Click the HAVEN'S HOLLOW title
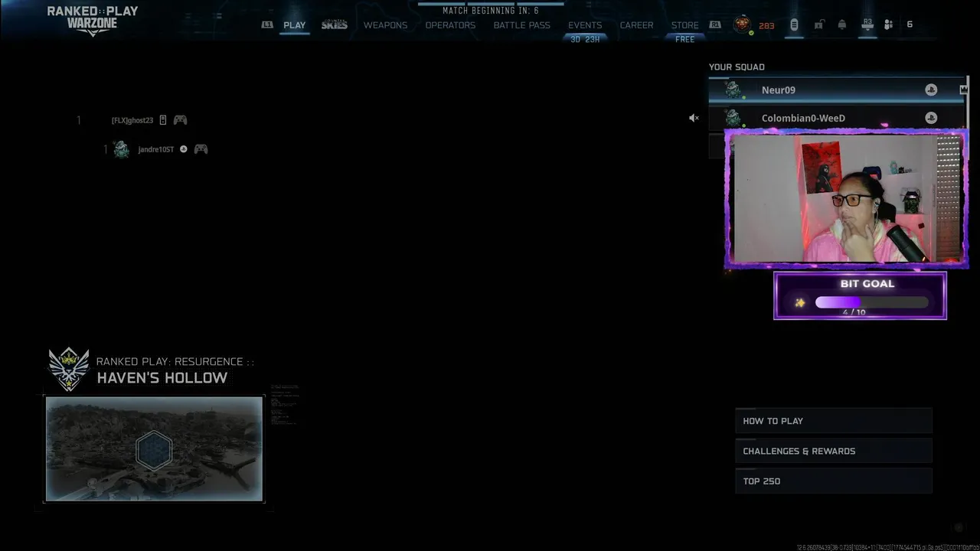This screenshot has height=551, width=980. [162, 378]
